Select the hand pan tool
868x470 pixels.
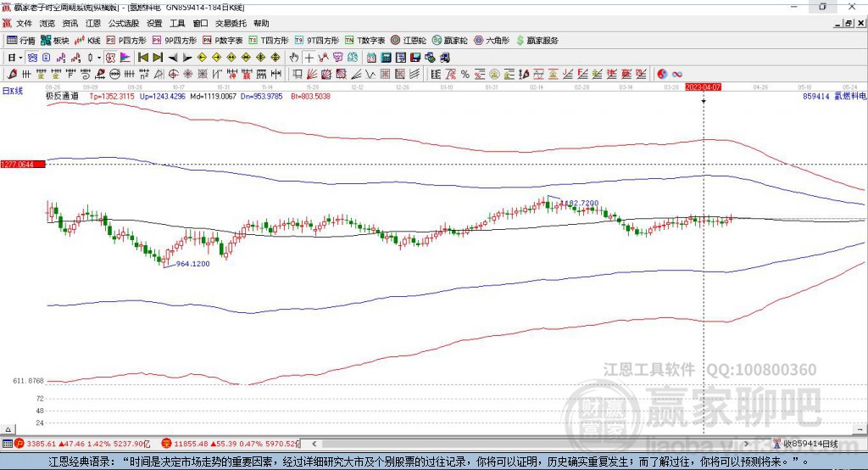click(294, 58)
